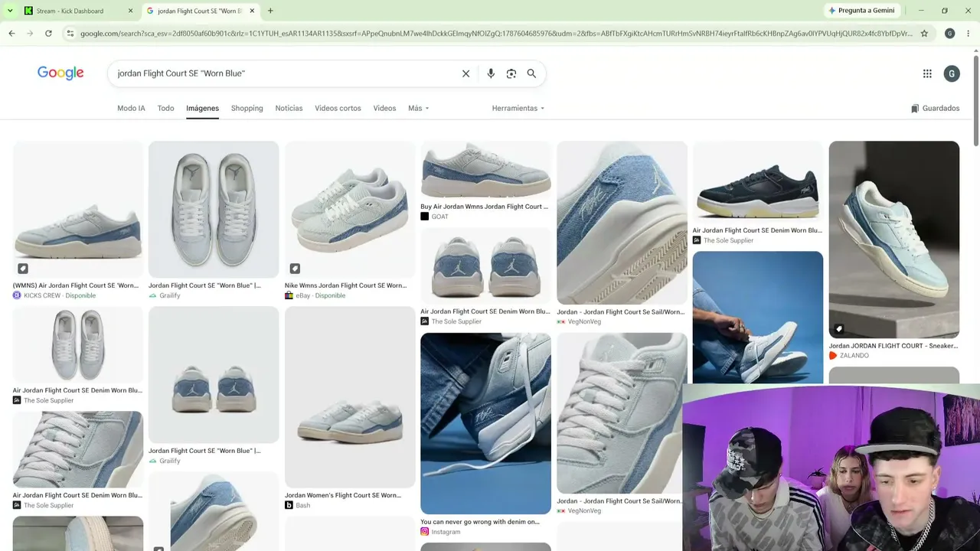Screen dimensions: 980x551
Task: Open the Google account avatar
Action: (x=952, y=73)
